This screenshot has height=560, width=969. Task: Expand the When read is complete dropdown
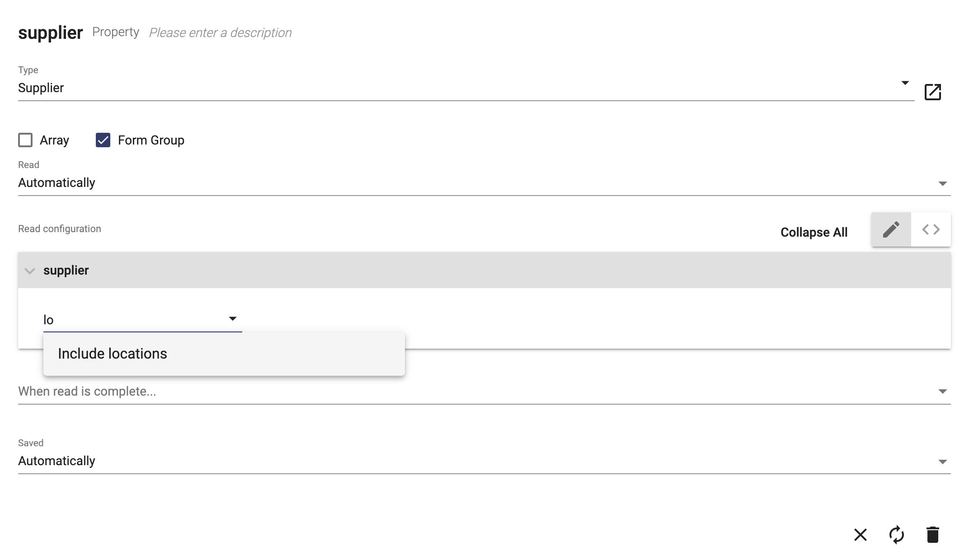click(942, 391)
